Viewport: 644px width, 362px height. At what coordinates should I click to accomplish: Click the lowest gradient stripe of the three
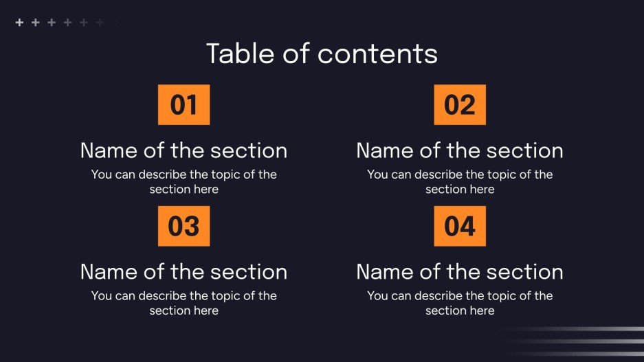[591, 354]
